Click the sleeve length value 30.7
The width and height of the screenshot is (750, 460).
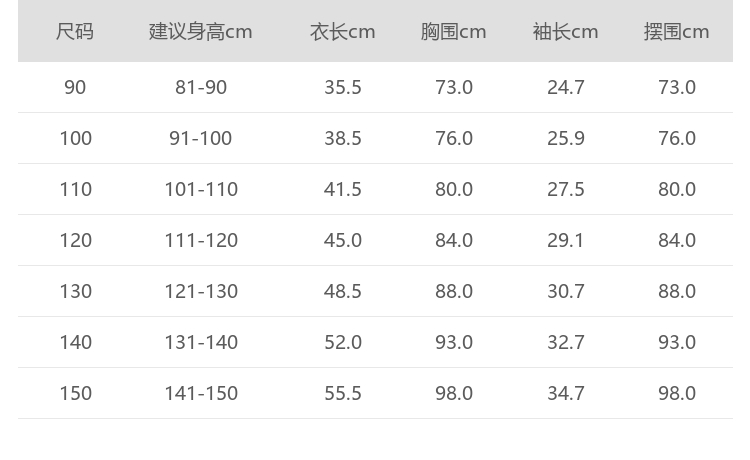(x=566, y=291)
